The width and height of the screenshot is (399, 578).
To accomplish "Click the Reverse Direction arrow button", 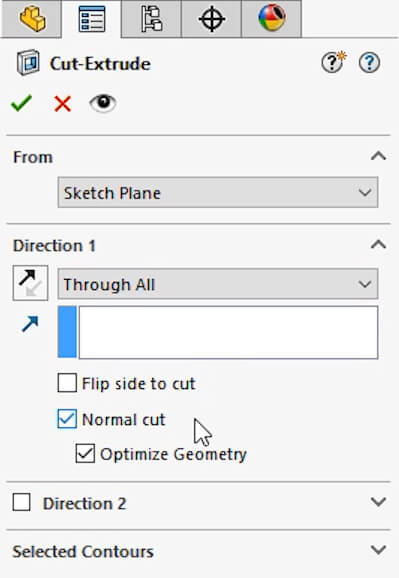I will tap(30, 283).
